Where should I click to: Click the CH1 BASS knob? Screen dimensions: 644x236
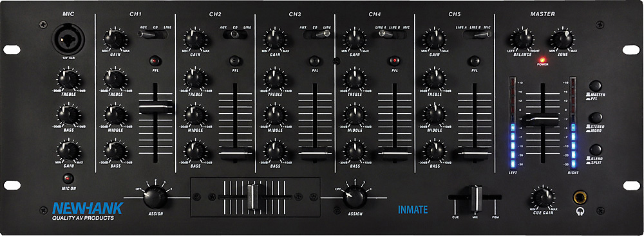115,151
